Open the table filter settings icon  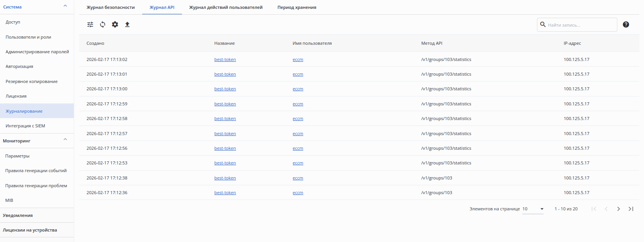(90, 24)
